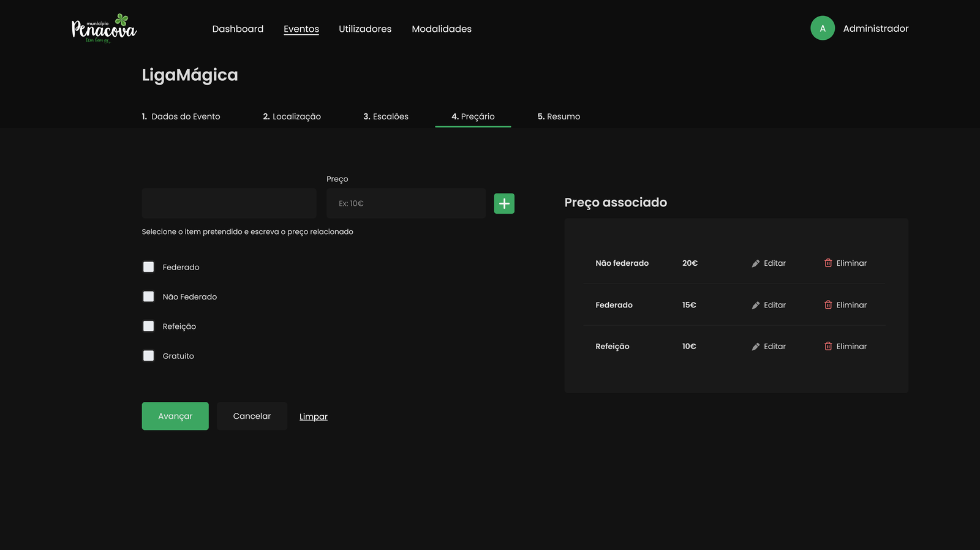The height and width of the screenshot is (550, 980).
Task: Open the Administrador avatar icon
Action: tap(823, 28)
